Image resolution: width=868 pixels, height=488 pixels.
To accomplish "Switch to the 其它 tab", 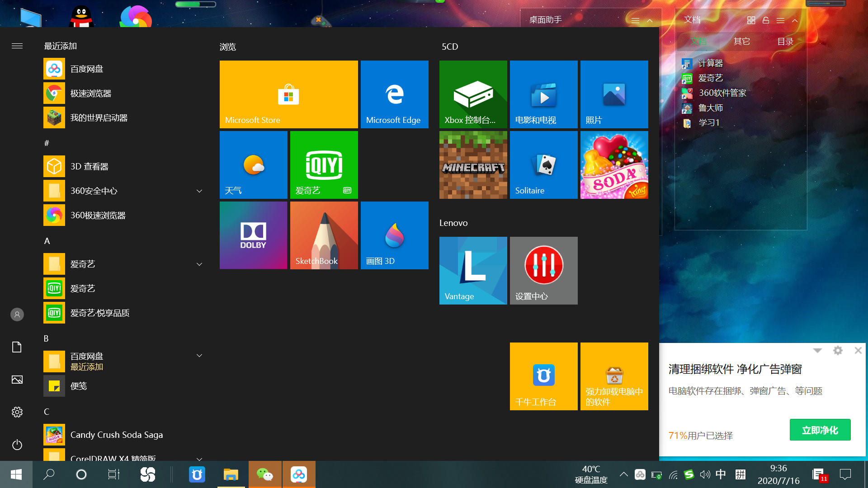I will coord(742,42).
